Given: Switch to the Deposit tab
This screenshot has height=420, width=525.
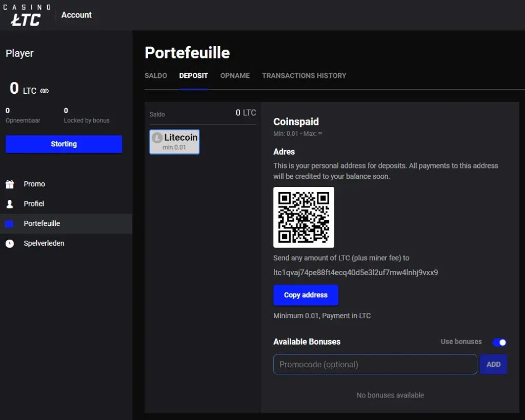Looking at the screenshot, I should pos(193,76).
